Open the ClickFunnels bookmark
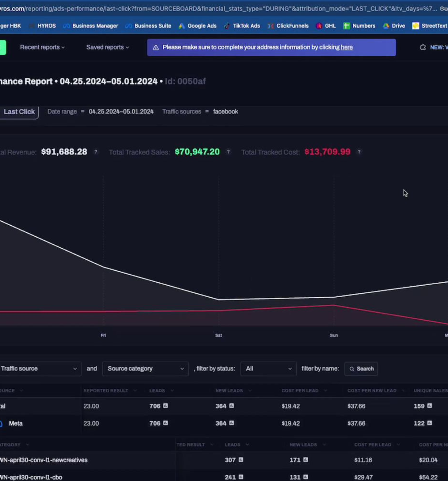Image resolution: width=448 pixels, height=481 pixels. coord(288,26)
